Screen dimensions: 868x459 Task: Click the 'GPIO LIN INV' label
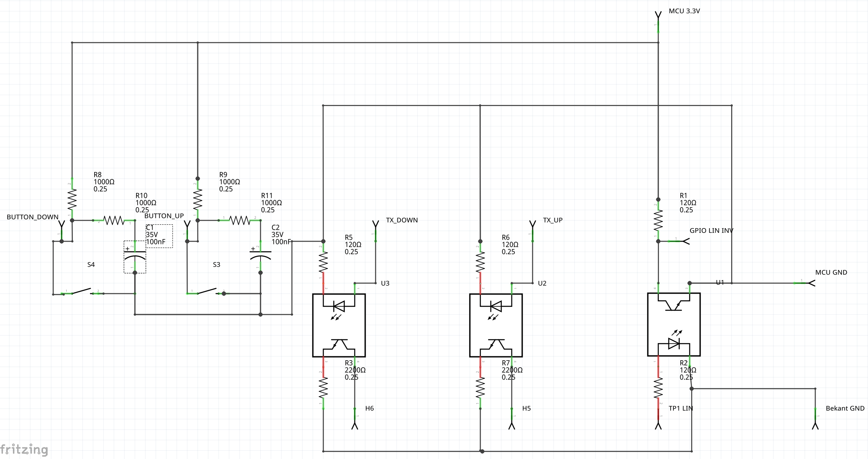click(711, 231)
